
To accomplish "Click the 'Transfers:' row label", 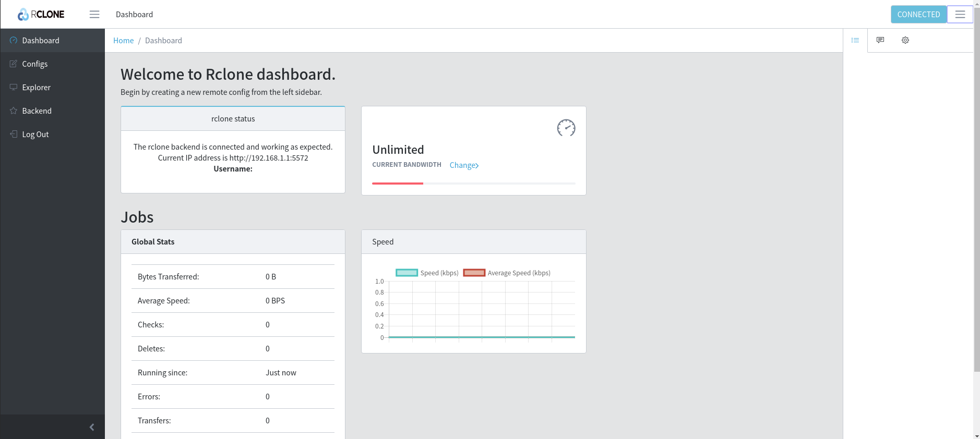I will [x=154, y=421].
